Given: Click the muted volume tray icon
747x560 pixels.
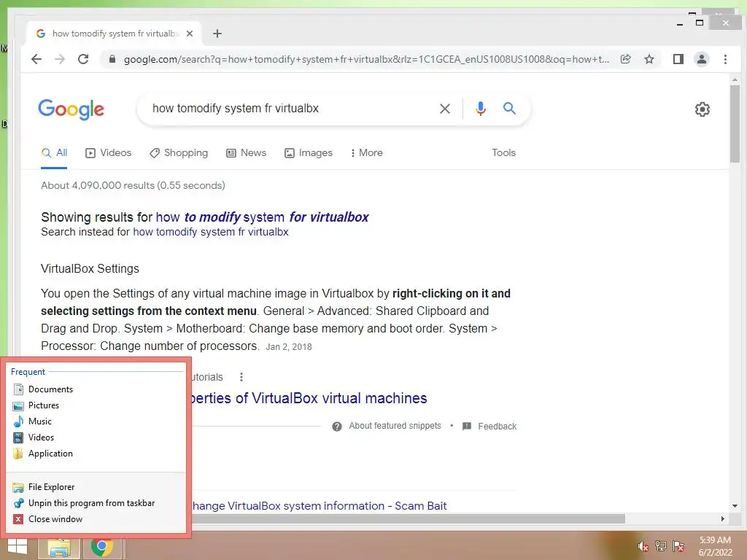Looking at the screenshot, I should tap(643, 547).
